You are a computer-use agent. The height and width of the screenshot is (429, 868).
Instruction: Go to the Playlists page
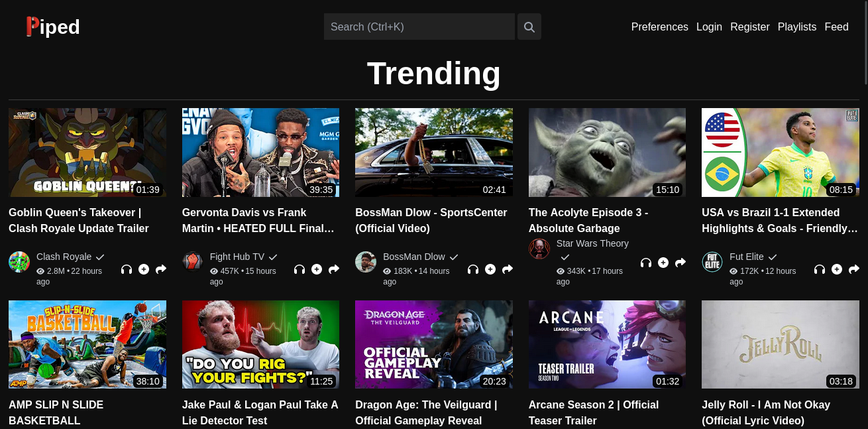[796, 27]
